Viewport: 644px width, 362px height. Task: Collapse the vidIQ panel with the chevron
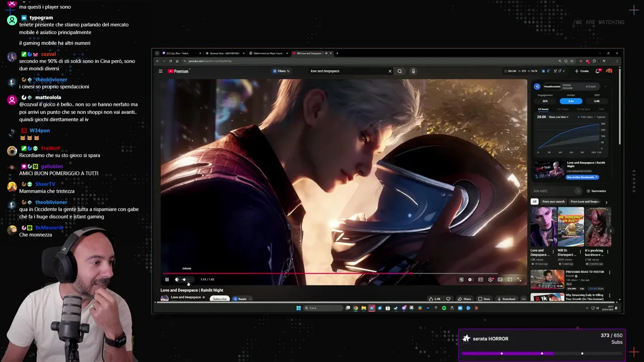(x=605, y=86)
